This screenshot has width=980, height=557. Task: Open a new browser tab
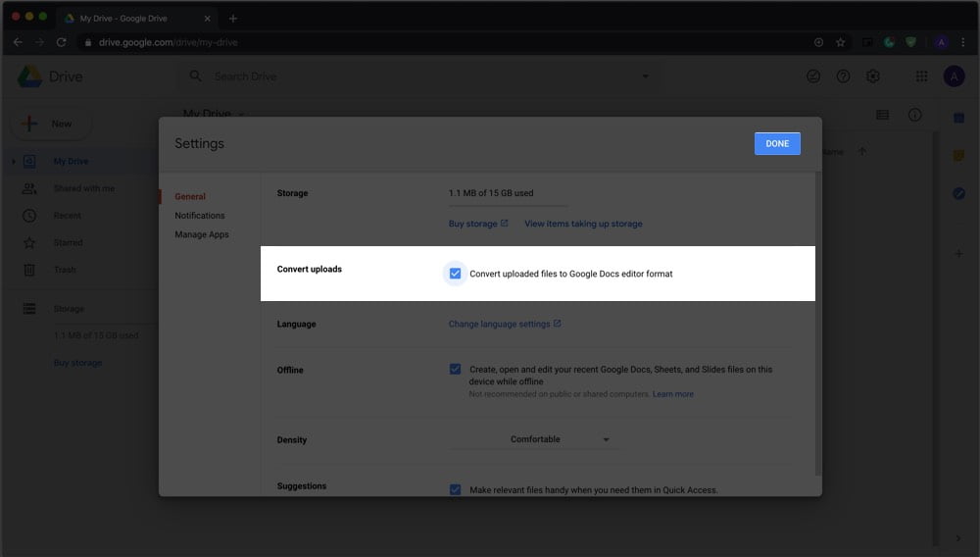pyautogui.click(x=232, y=19)
